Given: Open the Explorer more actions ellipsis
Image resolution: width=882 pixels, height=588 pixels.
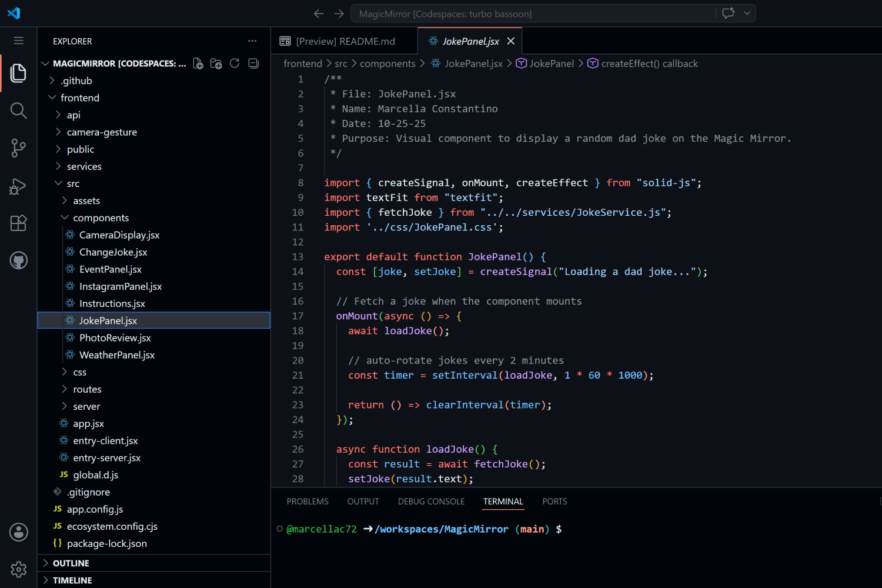Looking at the screenshot, I should 252,41.
